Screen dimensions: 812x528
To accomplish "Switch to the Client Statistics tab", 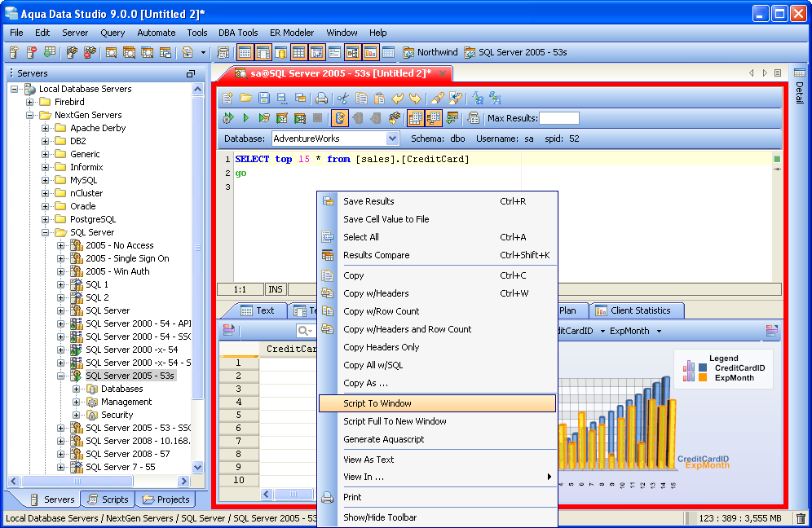I will pyautogui.click(x=637, y=310).
